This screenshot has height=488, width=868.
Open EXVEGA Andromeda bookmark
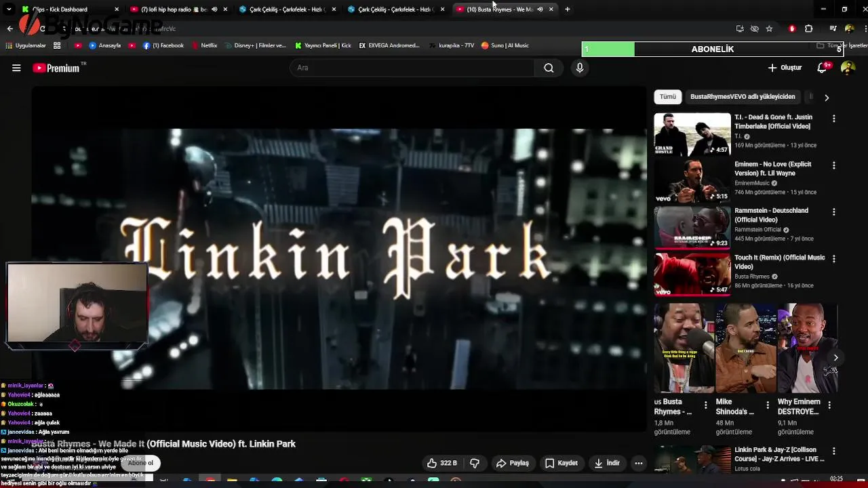(x=389, y=45)
